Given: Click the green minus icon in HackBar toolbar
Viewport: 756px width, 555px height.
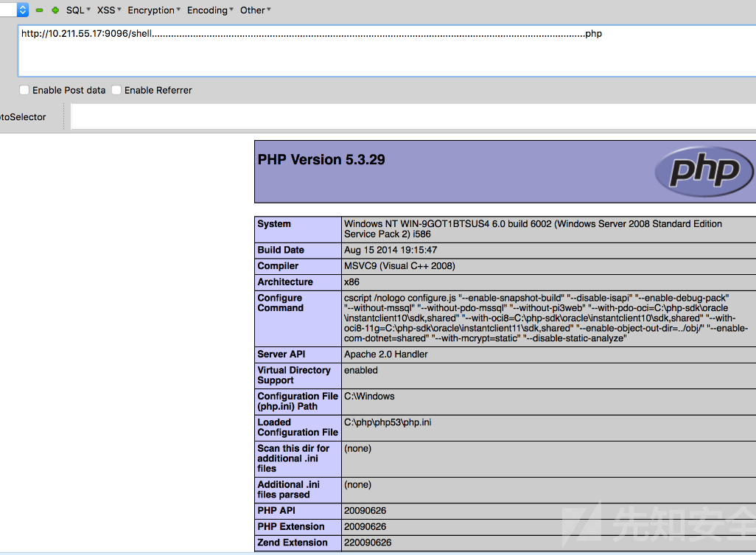Looking at the screenshot, I should pyautogui.click(x=39, y=10).
